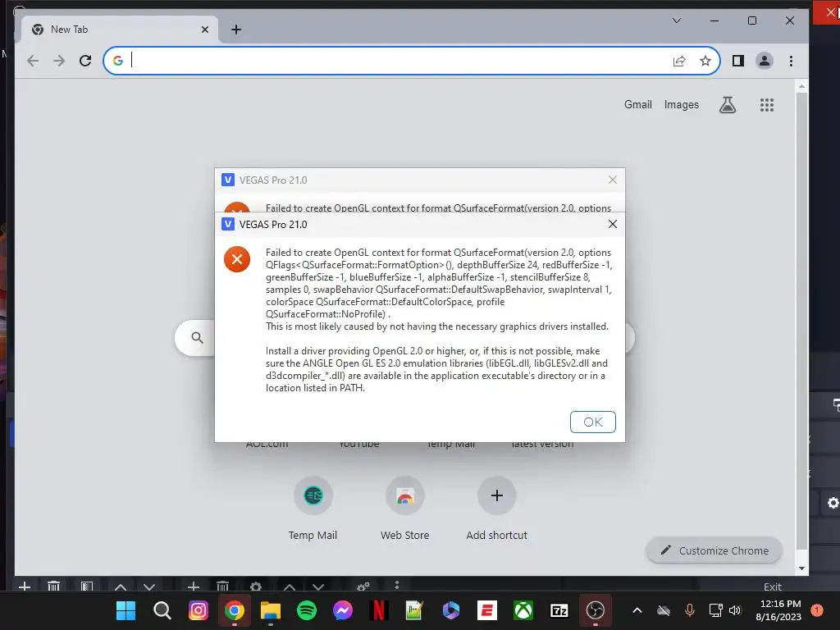Open the Google apps grid
This screenshot has height=630, width=840.
(767, 105)
